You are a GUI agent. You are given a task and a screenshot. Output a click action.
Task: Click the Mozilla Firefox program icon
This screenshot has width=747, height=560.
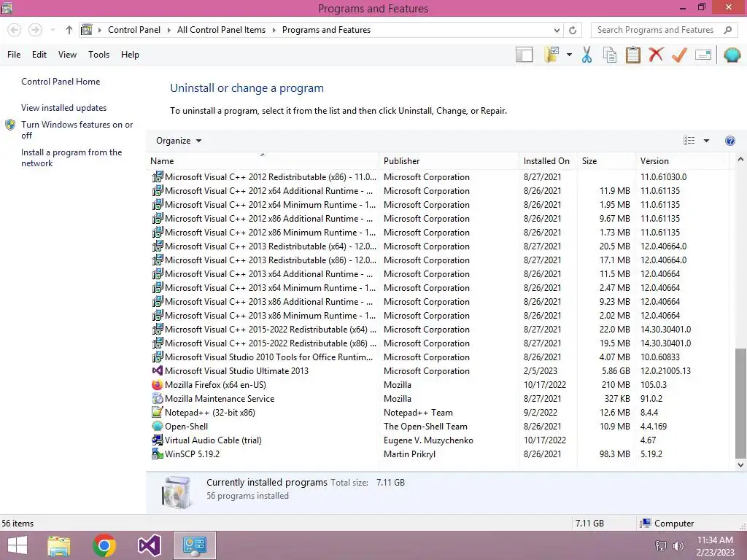click(x=158, y=385)
